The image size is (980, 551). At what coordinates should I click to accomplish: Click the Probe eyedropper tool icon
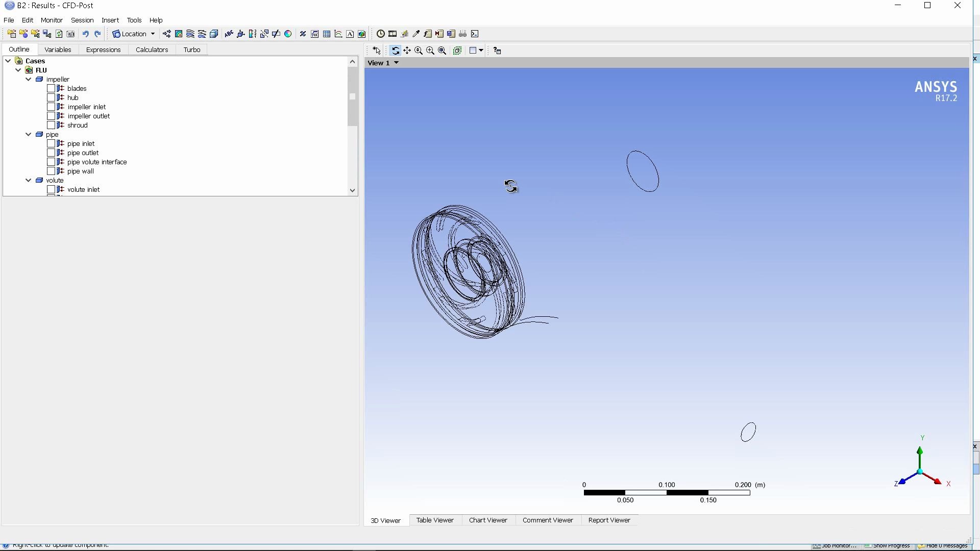(x=416, y=34)
